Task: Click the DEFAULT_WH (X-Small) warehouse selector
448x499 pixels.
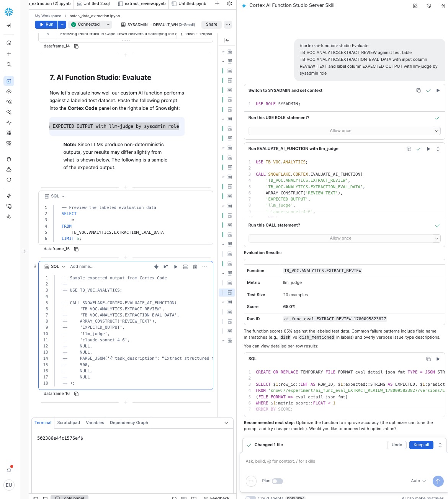Action: click(174, 25)
